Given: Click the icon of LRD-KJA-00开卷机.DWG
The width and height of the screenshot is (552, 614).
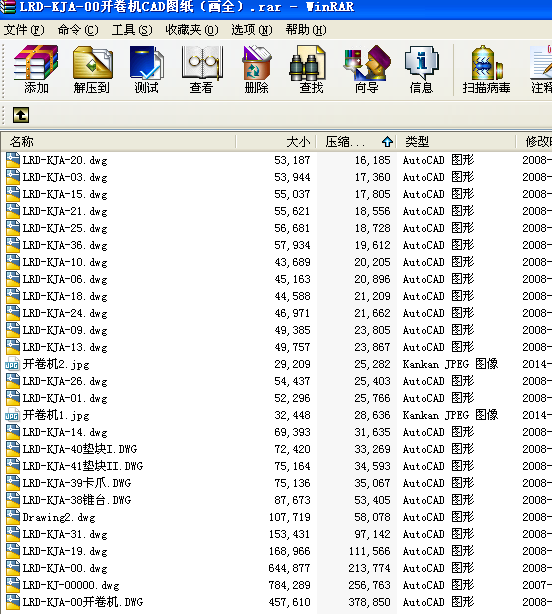Looking at the screenshot, I should pyautogui.click(x=13, y=602).
